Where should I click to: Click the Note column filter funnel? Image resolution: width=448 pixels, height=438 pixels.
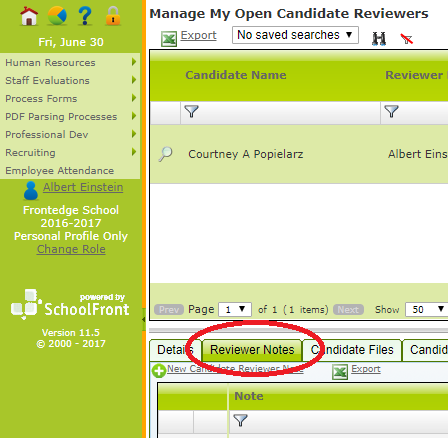240,420
